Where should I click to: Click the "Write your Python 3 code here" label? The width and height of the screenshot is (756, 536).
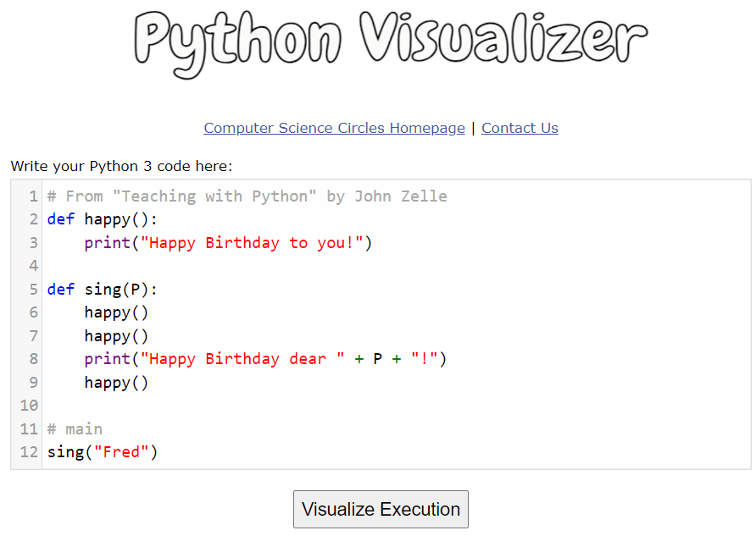pos(121,166)
